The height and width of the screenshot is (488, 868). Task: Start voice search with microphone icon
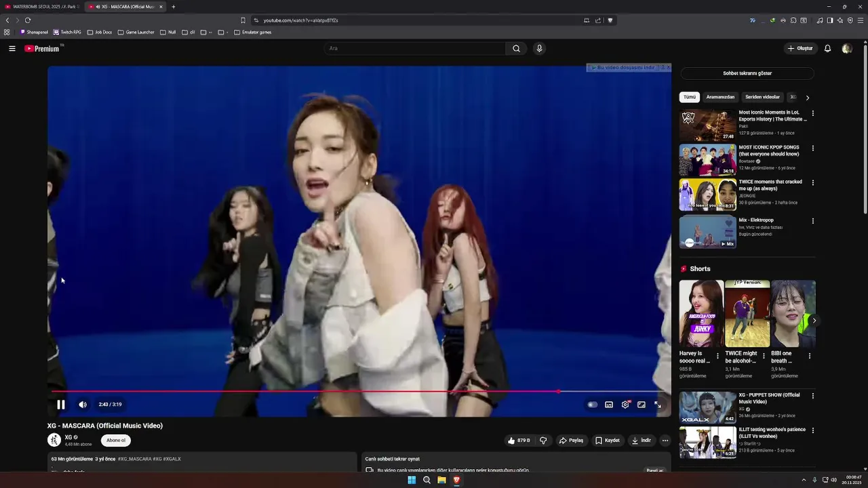coord(539,48)
